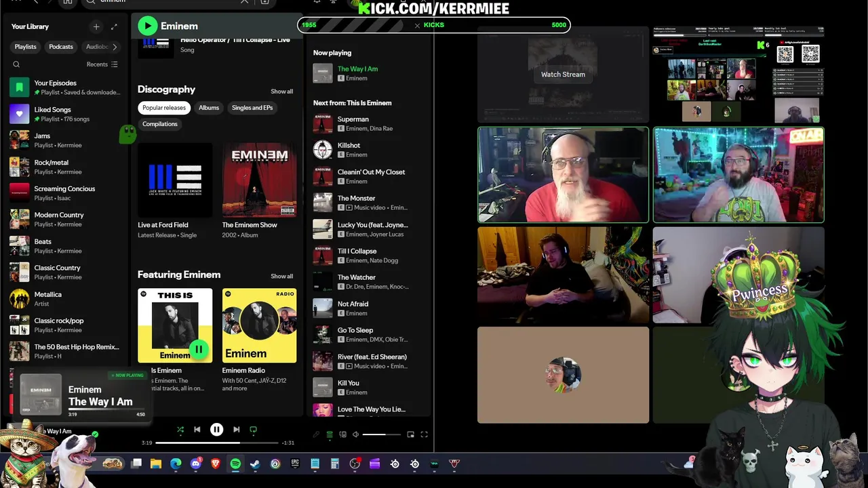Open the search icon inside Your Library

16,64
